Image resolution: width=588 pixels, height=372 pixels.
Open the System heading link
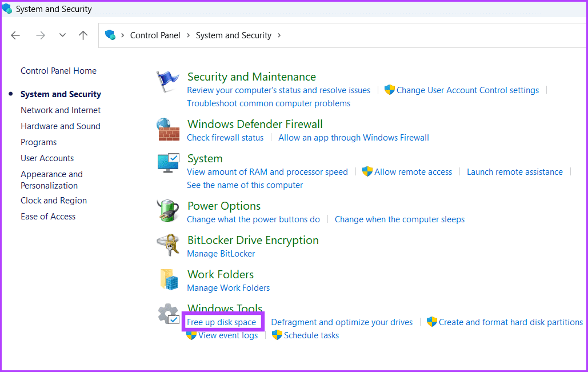(x=205, y=159)
